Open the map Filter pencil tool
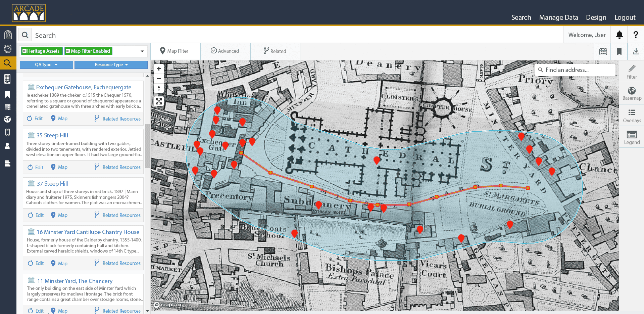The height and width of the screenshot is (314, 644). [632, 72]
